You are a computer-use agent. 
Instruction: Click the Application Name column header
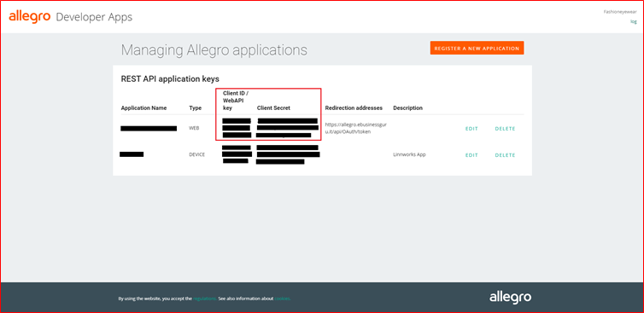pos(143,108)
